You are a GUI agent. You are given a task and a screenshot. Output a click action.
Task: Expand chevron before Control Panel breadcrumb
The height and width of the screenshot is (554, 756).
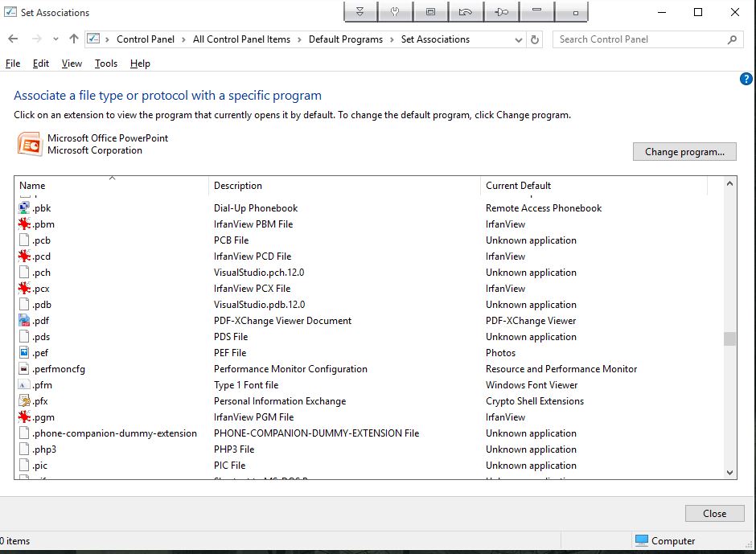(107, 39)
